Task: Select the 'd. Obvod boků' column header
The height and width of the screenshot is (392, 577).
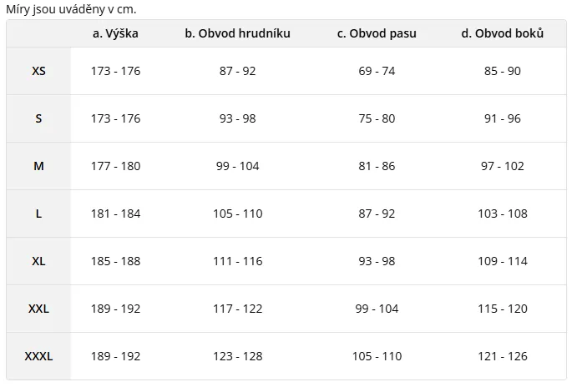Action: (x=502, y=34)
